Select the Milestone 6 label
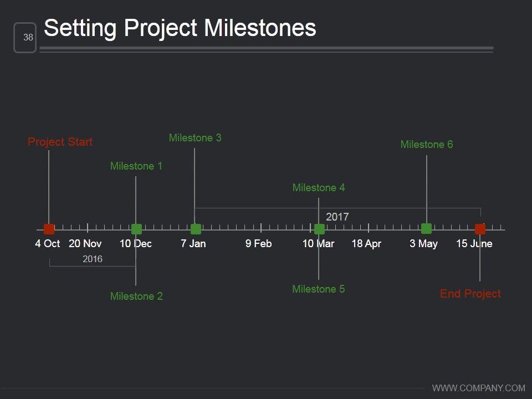The height and width of the screenshot is (399, 532). pyautogui.click(x=427, y=145)
